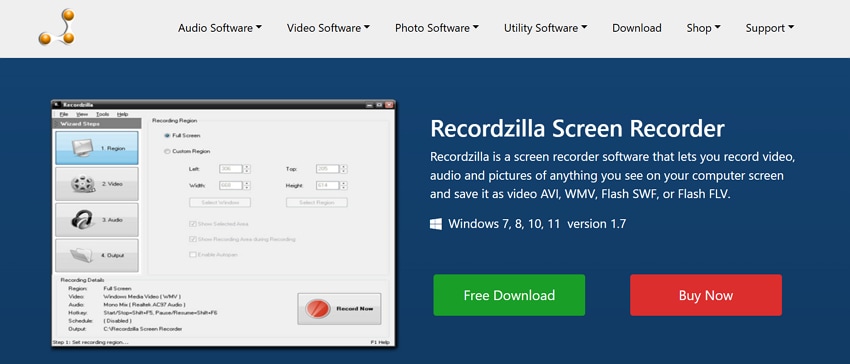Expand the Audio Software dropdown menu
Screen dimensions: 850x364
(x=220, y=28)
